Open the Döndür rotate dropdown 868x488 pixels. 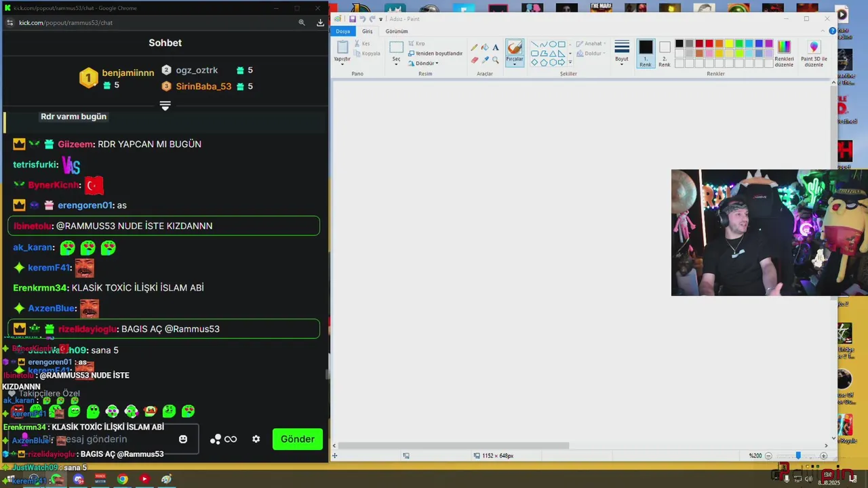click(x=423, y=63)
